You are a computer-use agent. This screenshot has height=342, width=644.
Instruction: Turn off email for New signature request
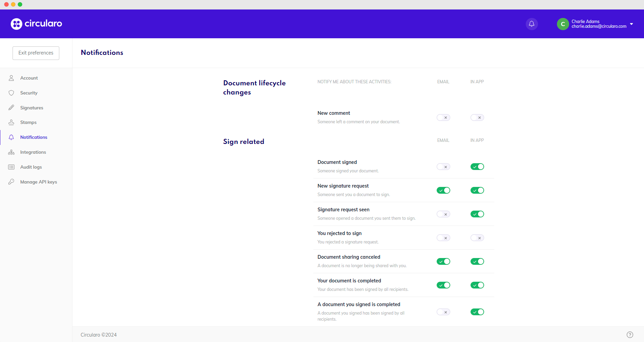click(x=443, y=190)
